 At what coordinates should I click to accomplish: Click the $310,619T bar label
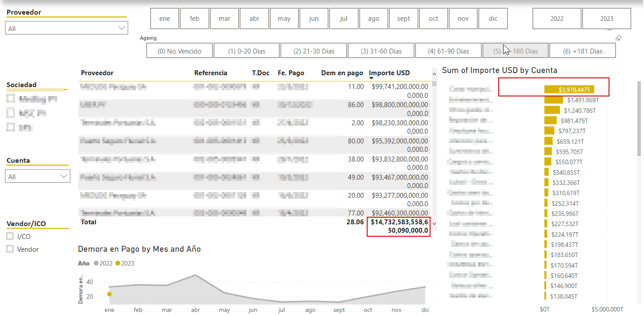pos(566,193)
